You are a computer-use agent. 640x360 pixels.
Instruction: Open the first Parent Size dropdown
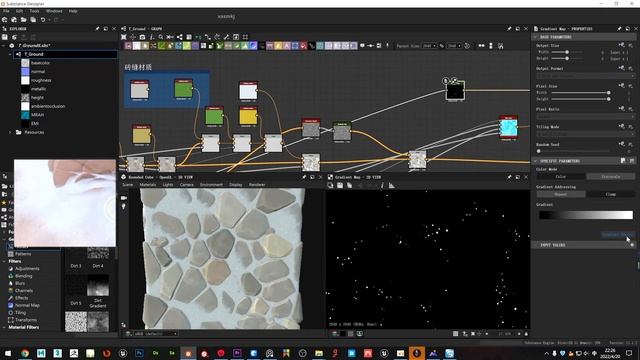(x=429, y=46)
